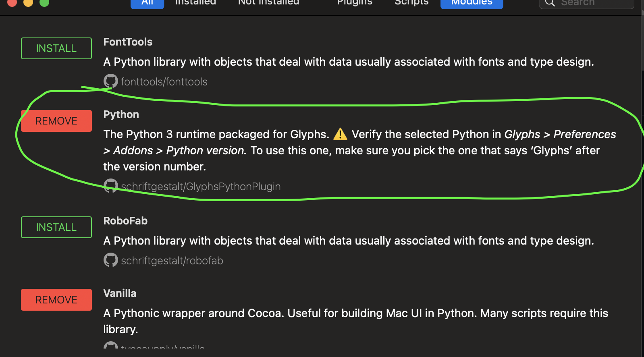Select the Modules category tab
Screen dimensions: 644x357
point(472,3)
